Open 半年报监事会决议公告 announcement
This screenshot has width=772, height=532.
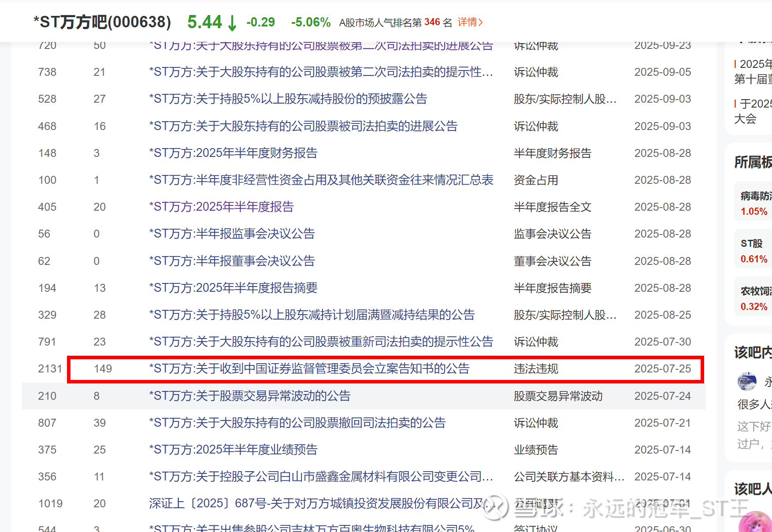coord(232,234)
